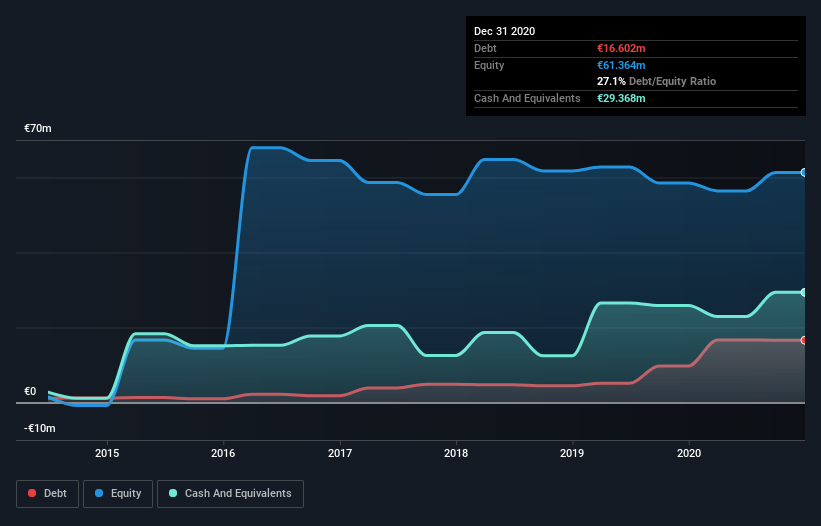Click the blue Equity legend dot
Image resolution: width=821 pixels, height=526 pixels.
(x=100, y=493)
